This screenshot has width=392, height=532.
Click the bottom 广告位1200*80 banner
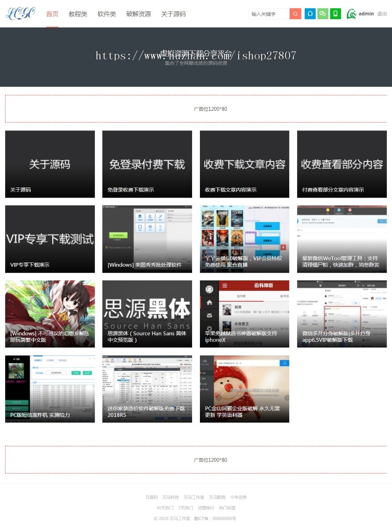[x=196, y=460]
